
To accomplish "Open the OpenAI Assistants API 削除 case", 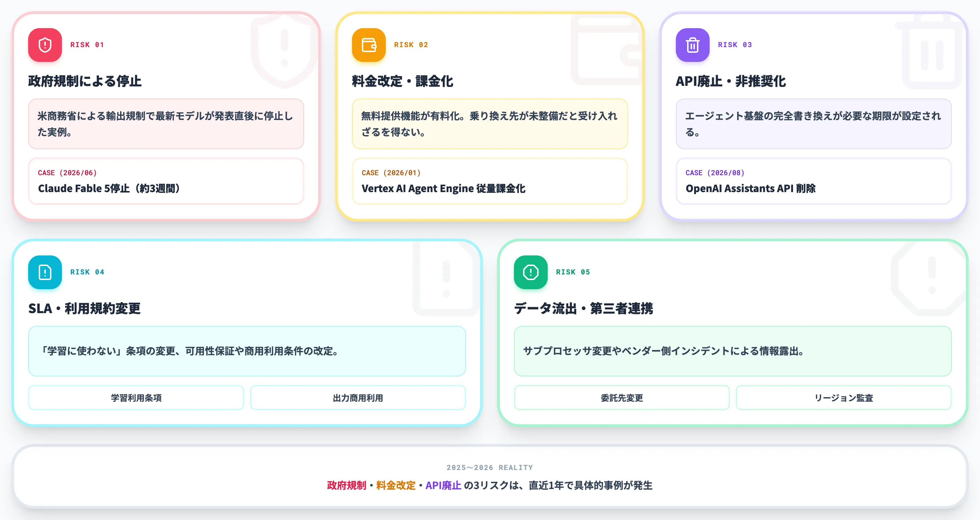I will pos(813,181).
